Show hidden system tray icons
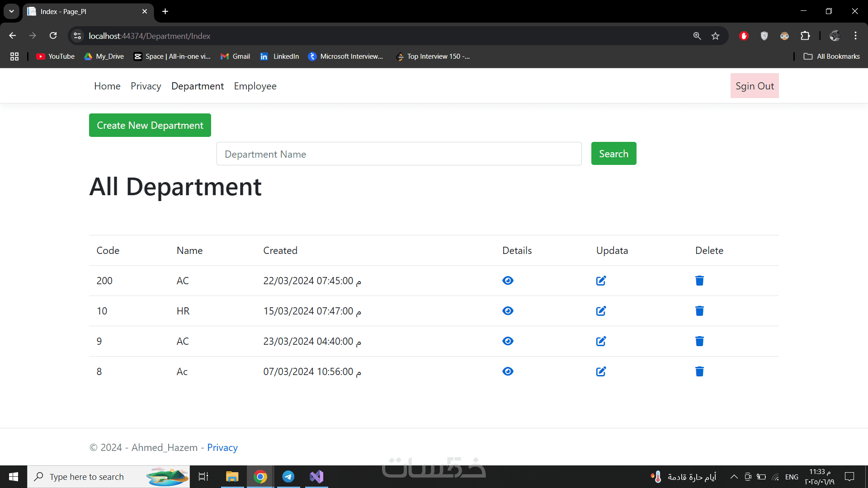Screen dimensions: 868x488 pyautogui.click(x=734, y=477)
